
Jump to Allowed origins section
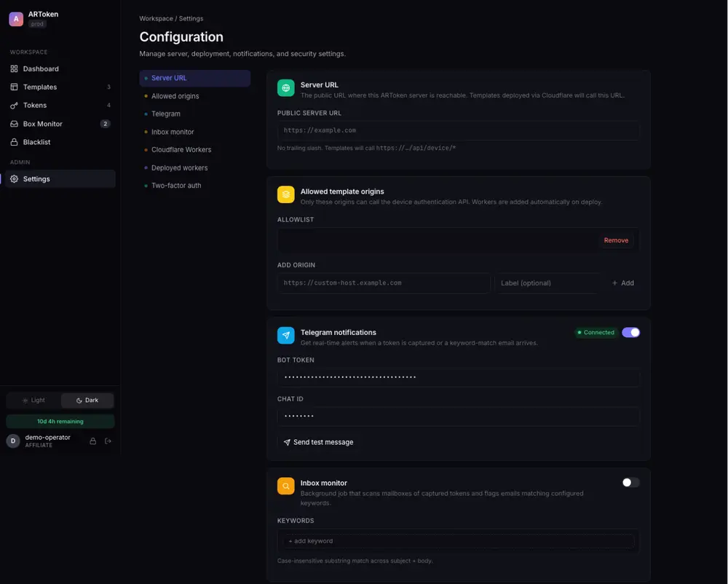(194, 96)
